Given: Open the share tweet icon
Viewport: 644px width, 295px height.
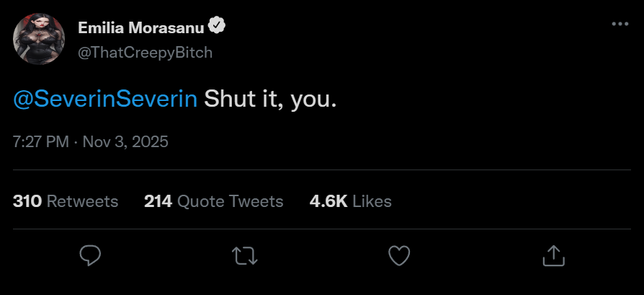Looking at the screenshot, I should [x=553, y=255].
